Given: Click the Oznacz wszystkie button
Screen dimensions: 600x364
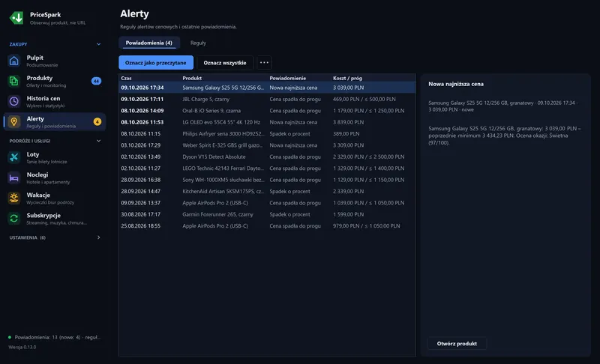Looking at the screenshot, I should (225, 63).
